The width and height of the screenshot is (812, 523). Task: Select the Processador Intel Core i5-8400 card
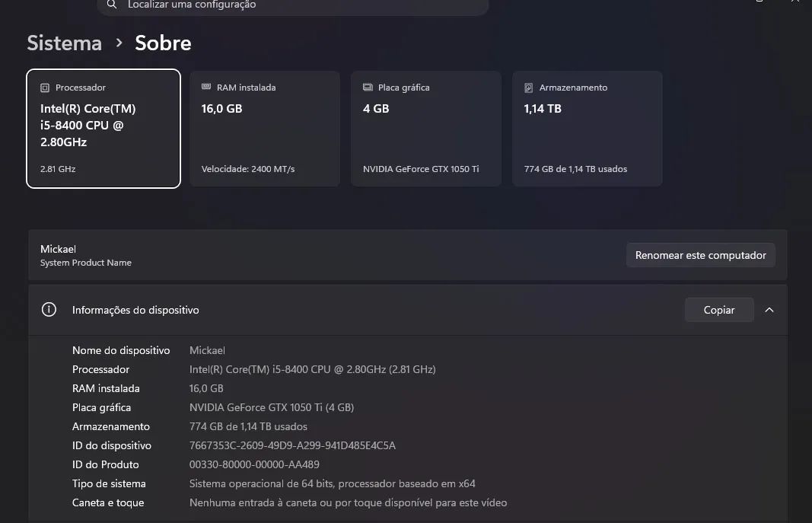103,129
